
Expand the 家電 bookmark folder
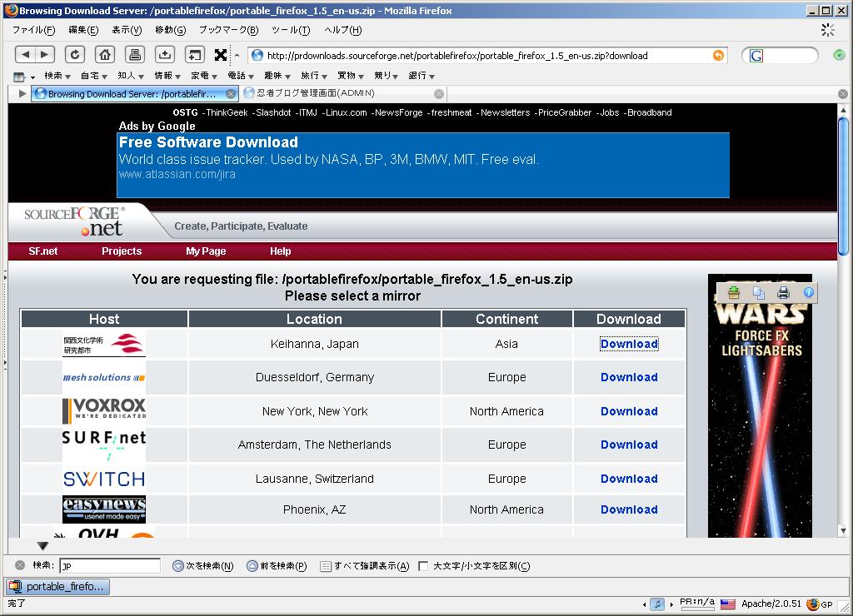pyautogui.click(x=204, y=76)
